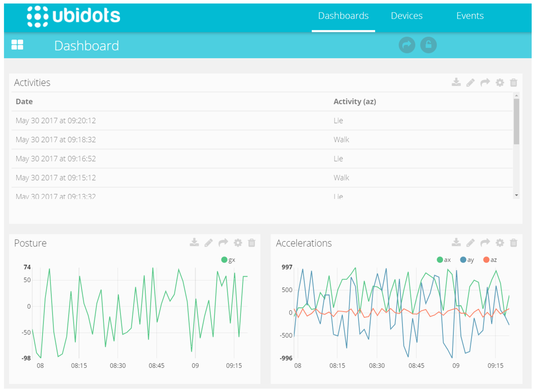This screenshot has width=535, height=392.
Task: Click the Lie value for 09:16:52
Action: (338, 158)
